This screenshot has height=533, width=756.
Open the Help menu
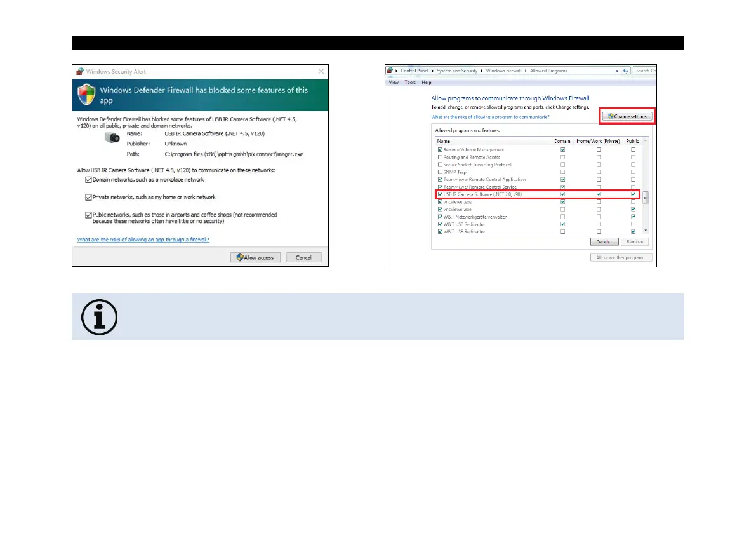[x=427, y=83]
